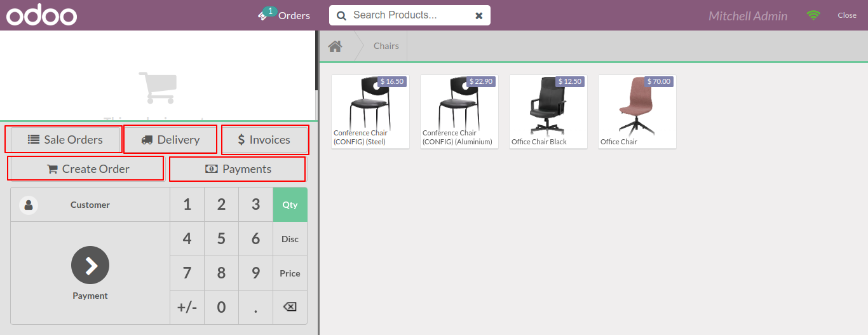This screenshot has height=335, width=868.
Task: Click the odoo logo
Action: point(42,15)
